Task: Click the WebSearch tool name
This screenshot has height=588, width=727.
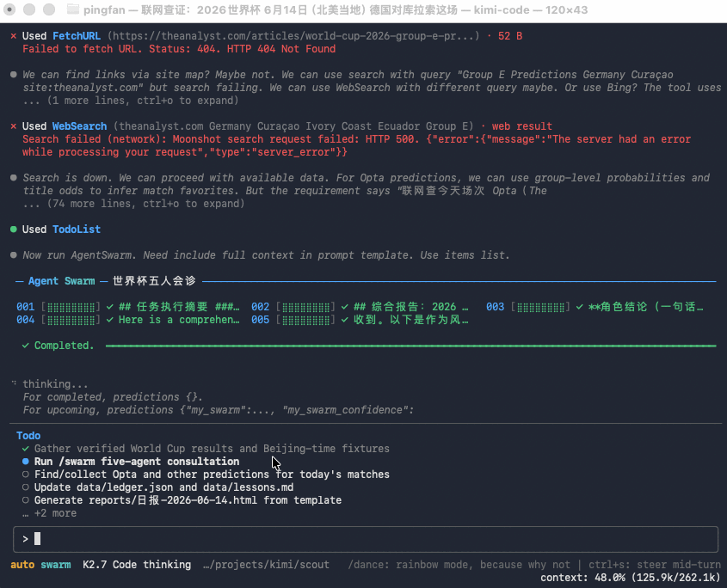Action: click(79, 126)
